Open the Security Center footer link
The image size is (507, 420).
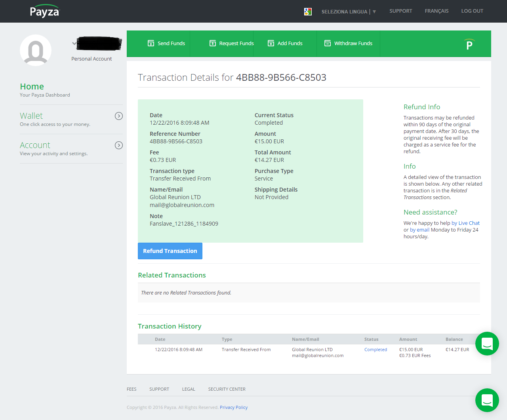tap(227, 389)
